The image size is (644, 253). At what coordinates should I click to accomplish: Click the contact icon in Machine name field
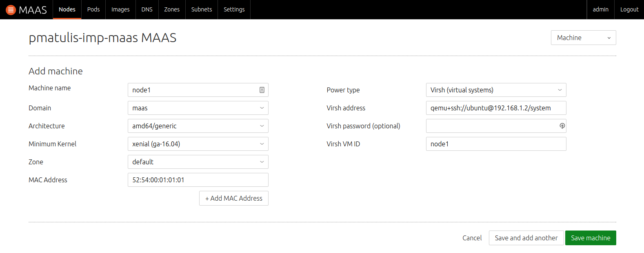[262, 90]
